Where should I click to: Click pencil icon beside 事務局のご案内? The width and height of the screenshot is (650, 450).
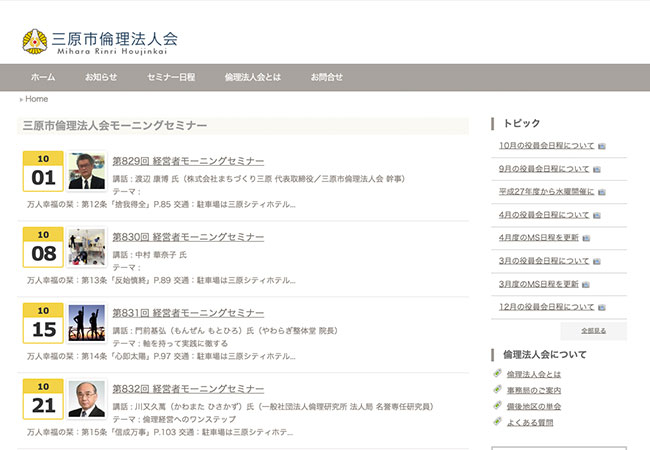point(498,389)
